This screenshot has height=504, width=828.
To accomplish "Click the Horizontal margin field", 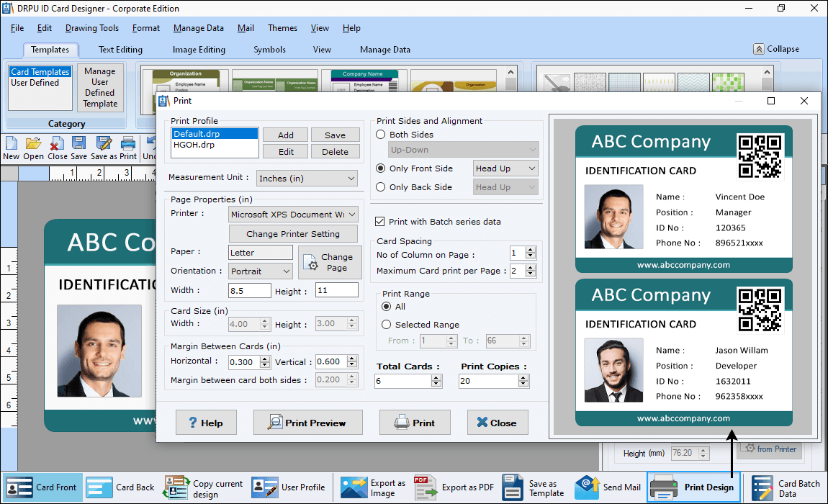I will [244, 362].
